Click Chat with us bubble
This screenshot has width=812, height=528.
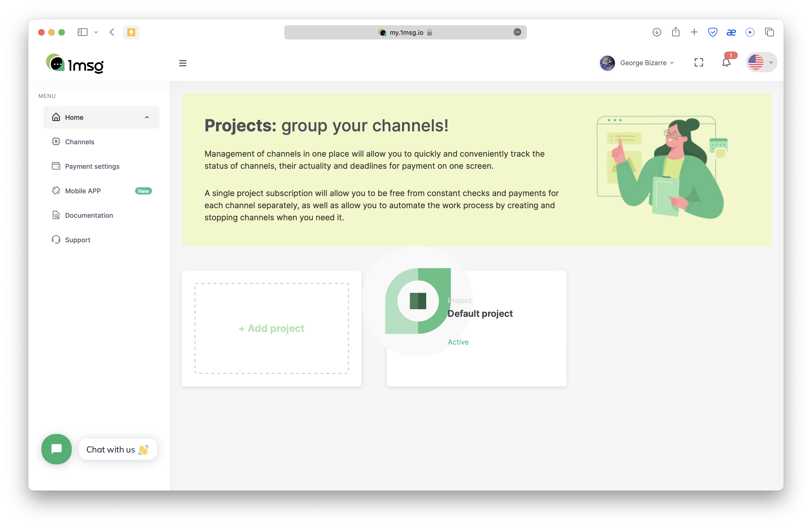click(x=117, y=449)
